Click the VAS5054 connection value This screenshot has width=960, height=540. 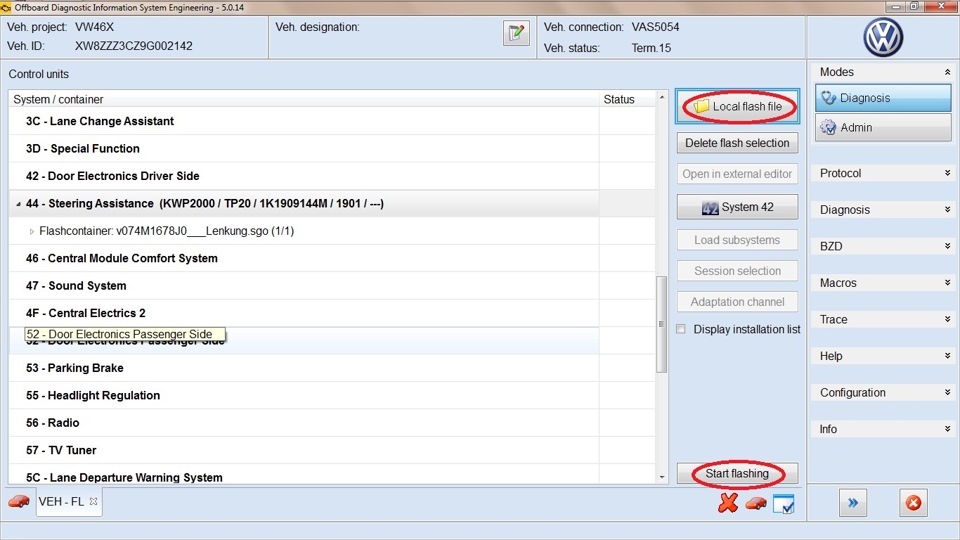click(x=655, y=27)
